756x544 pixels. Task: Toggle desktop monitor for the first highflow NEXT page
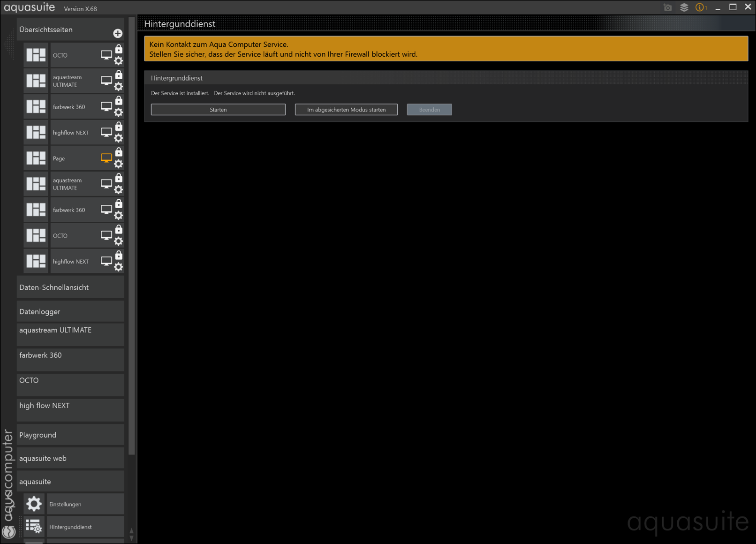[106, 132]
